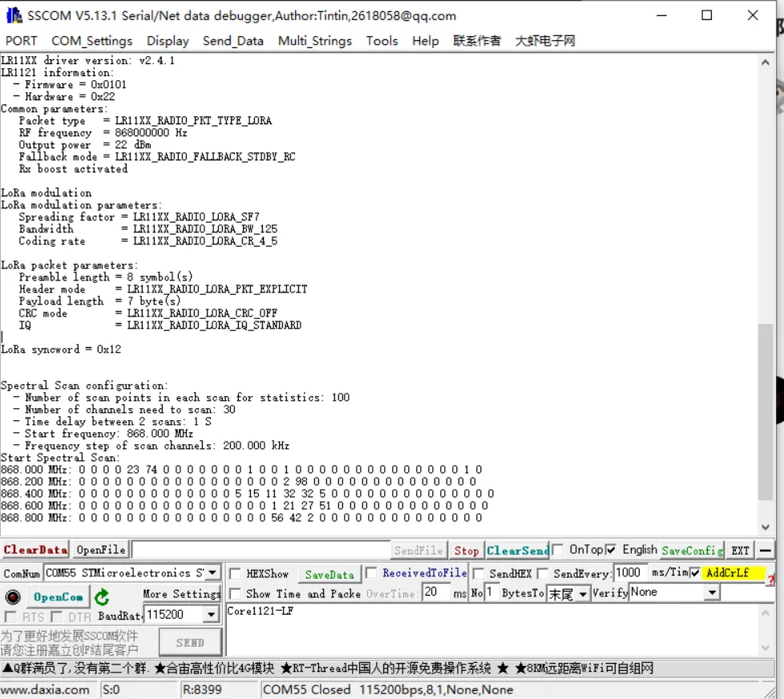Image resolution: width=784 pixels, height=699 pixels.
Task: Open the COM_Settings menu
Action: 91,41
